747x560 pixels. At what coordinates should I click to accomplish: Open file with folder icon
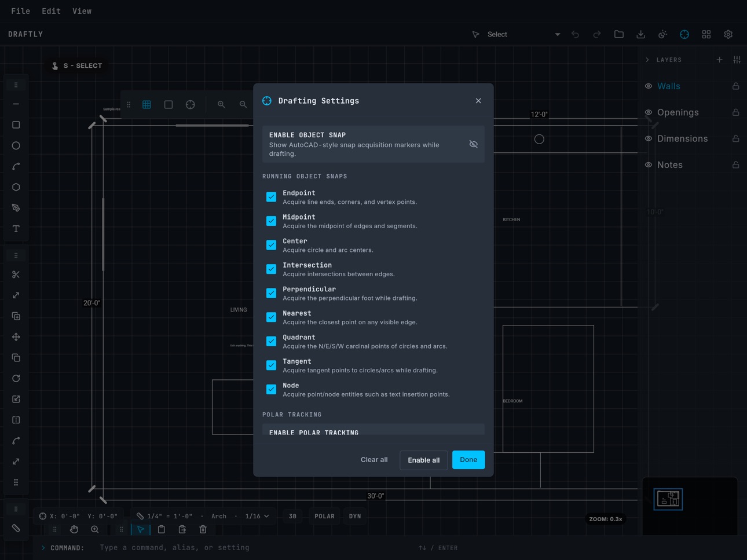click(x=619, y=34)
